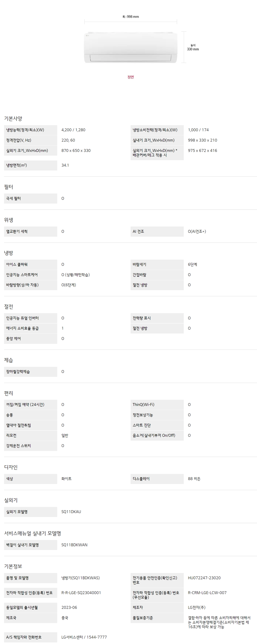Screen dimensions: 257x644
Task: Click the O(AI건조+) value text
Action: coord(197,231)
